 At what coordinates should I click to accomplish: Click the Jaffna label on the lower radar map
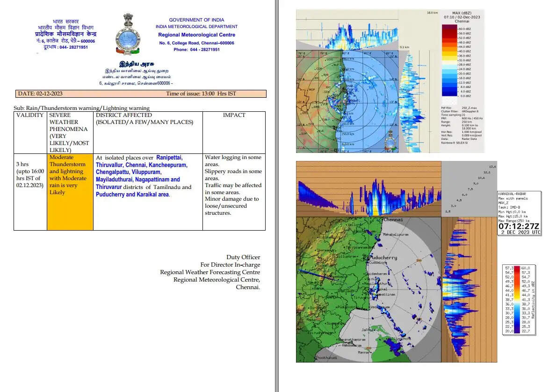click(x=368, y=330)
